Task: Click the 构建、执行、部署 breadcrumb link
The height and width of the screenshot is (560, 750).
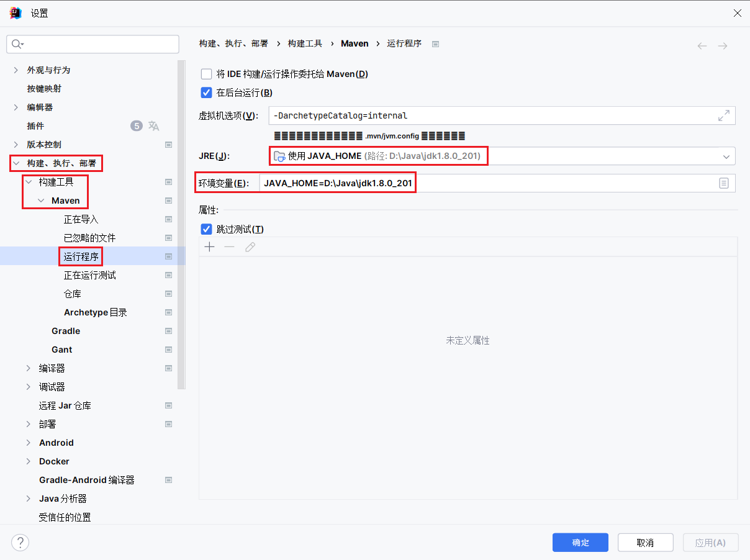Action: [233, 43]
